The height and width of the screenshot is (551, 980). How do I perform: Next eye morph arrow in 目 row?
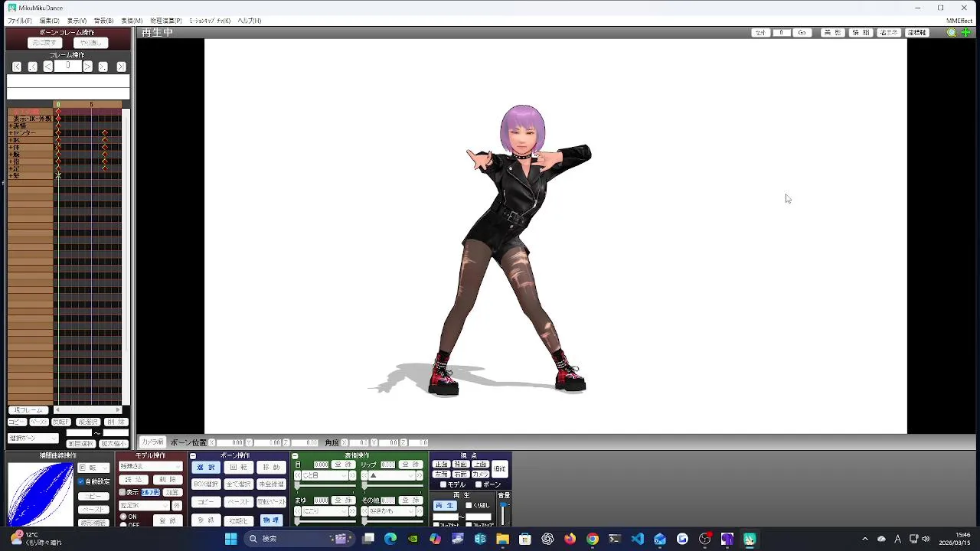(352, 475)
